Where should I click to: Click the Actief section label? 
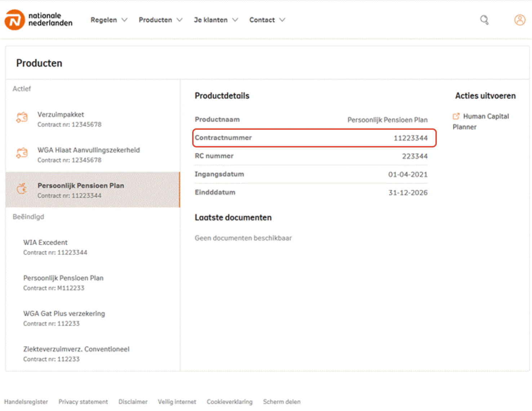(22, 89)
